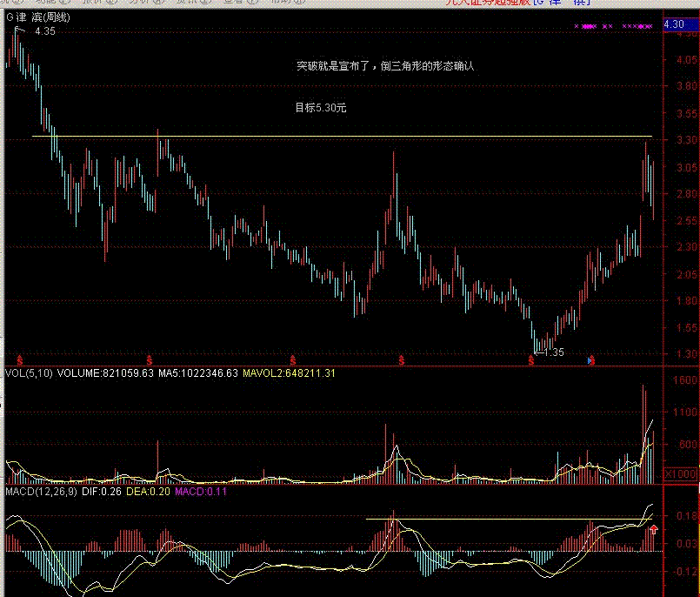Click the yellow MAVOL2:648211.31 value
The height and width of the screenshot is (597, 700).
[x=289, y=373]
